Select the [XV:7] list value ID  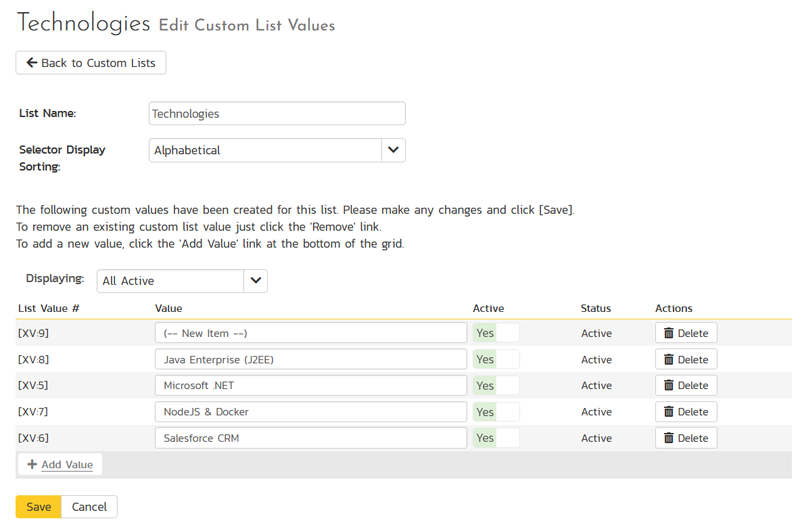(33, 412)
